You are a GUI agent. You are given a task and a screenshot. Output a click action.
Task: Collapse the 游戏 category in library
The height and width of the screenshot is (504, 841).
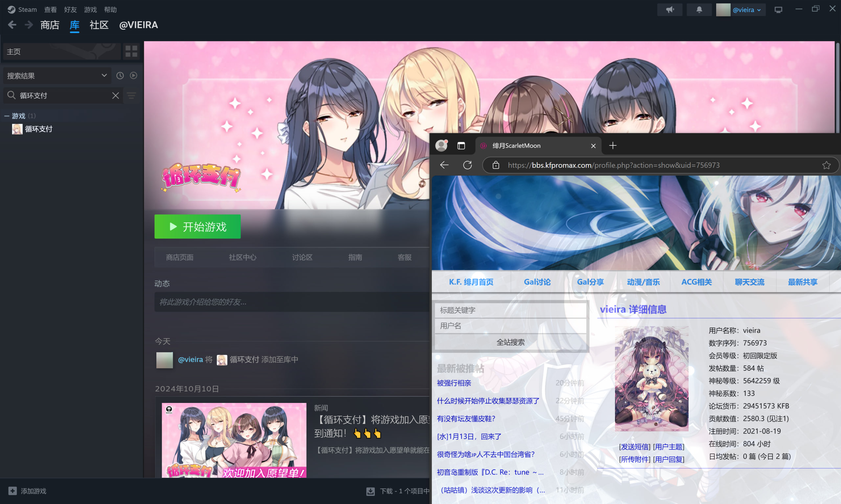coord(7,116)
